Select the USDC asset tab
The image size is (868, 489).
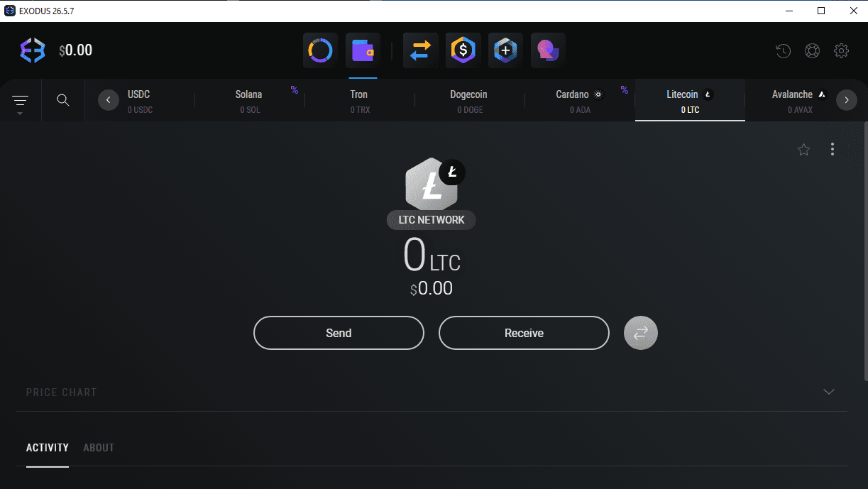[x=139, y=101]
